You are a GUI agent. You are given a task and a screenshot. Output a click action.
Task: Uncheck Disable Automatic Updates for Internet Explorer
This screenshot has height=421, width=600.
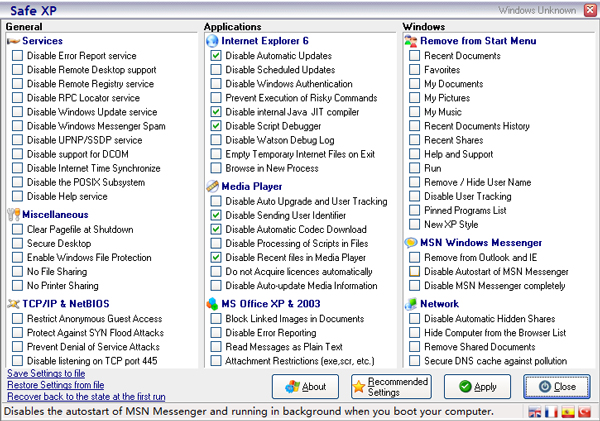coord(216,56)
